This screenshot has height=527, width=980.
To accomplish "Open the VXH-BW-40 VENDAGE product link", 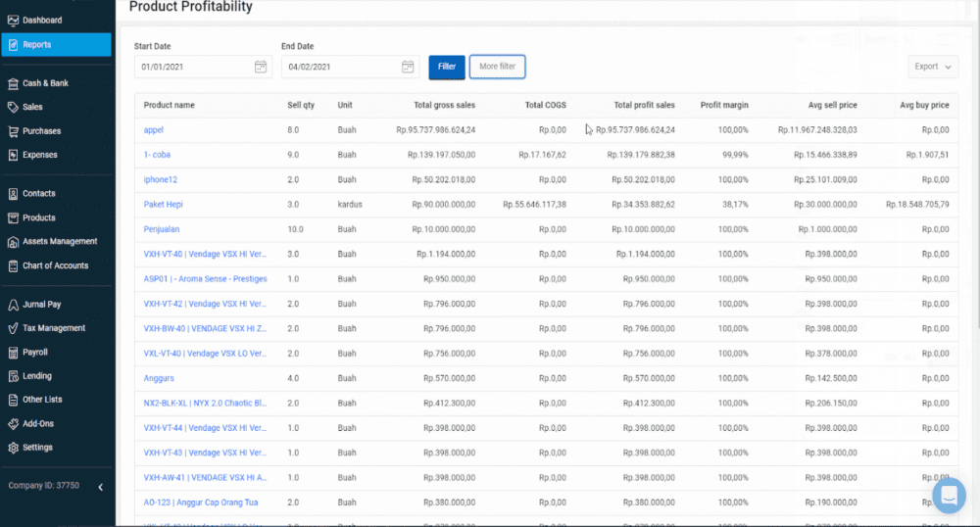I will [x=205, y=328].
